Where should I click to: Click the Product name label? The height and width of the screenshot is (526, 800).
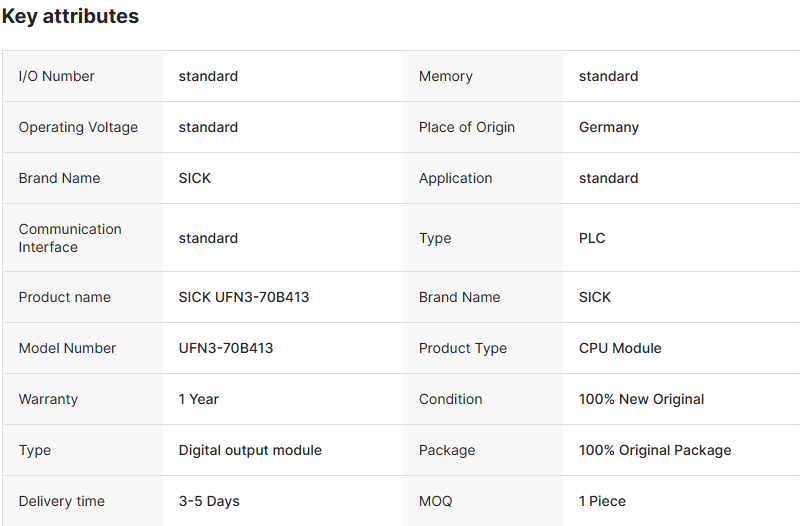[65, 297]
